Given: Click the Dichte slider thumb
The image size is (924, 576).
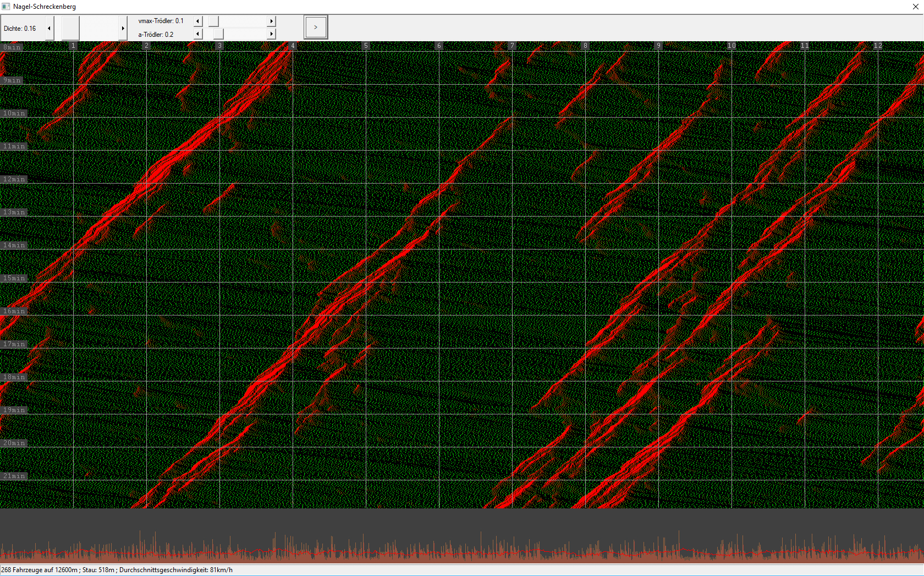Looking at the screenshot, I should coord(70,28).
